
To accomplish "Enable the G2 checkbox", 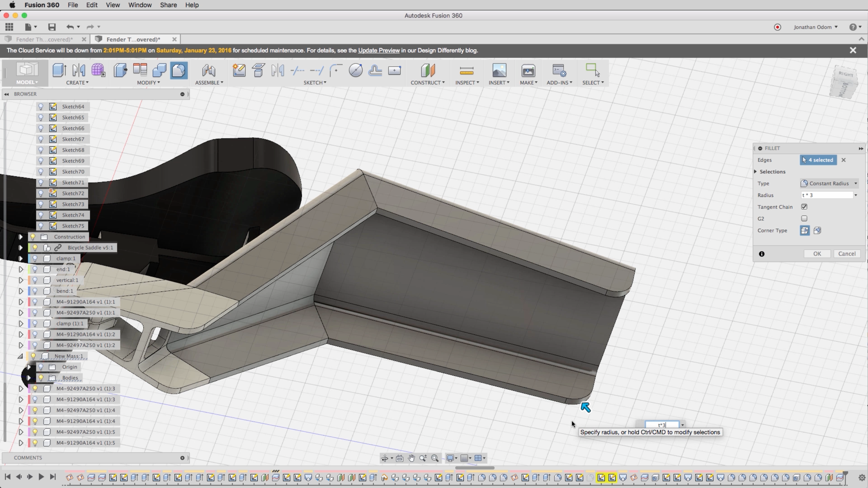I will (x=804, y=219).
